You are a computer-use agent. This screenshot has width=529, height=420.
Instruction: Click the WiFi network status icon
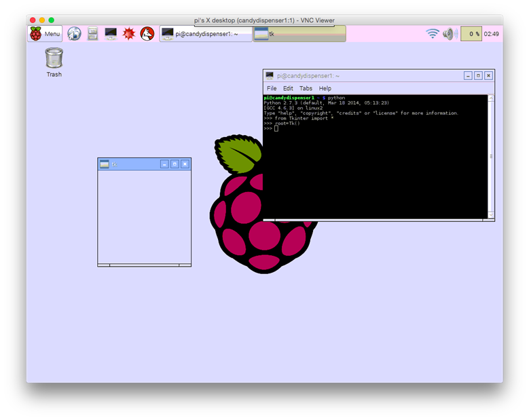coord(433,34)
